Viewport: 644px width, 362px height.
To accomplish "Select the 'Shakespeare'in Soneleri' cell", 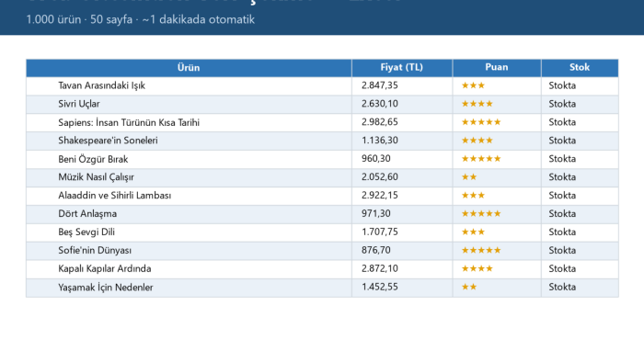I will pos(189,141).
